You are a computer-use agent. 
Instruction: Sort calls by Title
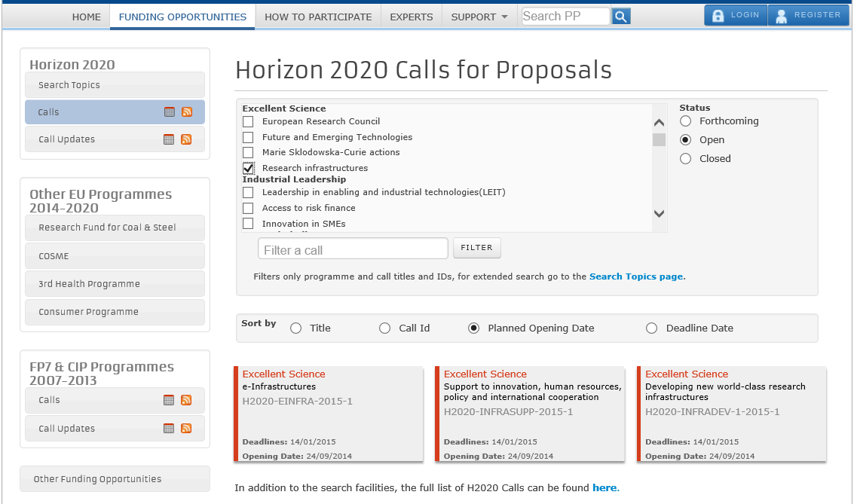295,328
